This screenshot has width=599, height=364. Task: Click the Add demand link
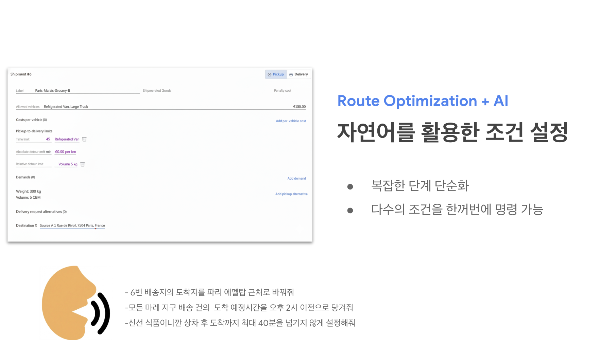click(296, 178)
